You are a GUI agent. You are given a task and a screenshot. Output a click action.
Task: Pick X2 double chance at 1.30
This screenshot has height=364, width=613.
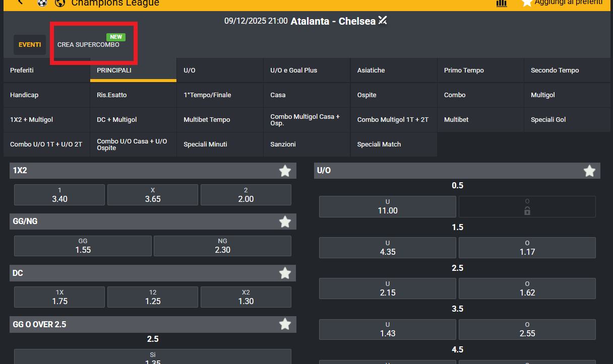(x=246, y=297)
